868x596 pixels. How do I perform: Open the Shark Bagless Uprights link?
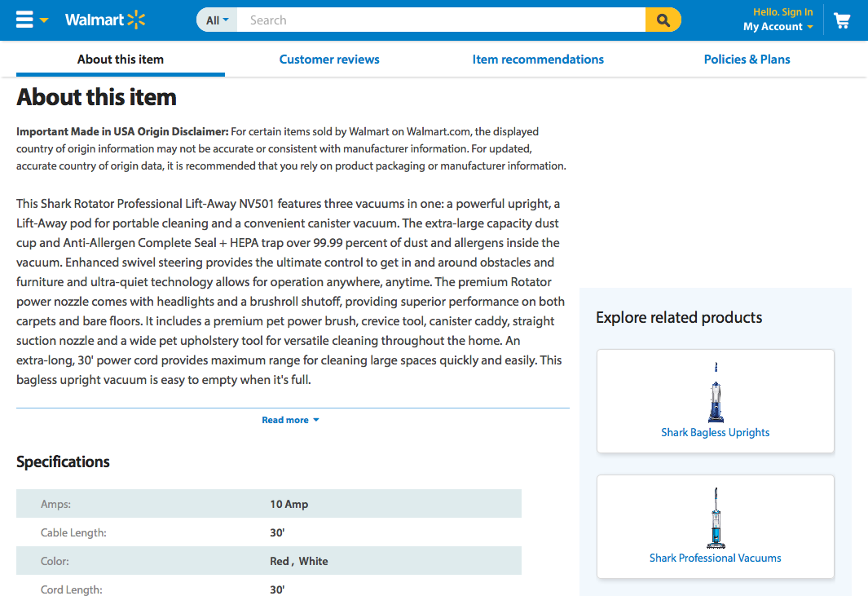(716, 433)
